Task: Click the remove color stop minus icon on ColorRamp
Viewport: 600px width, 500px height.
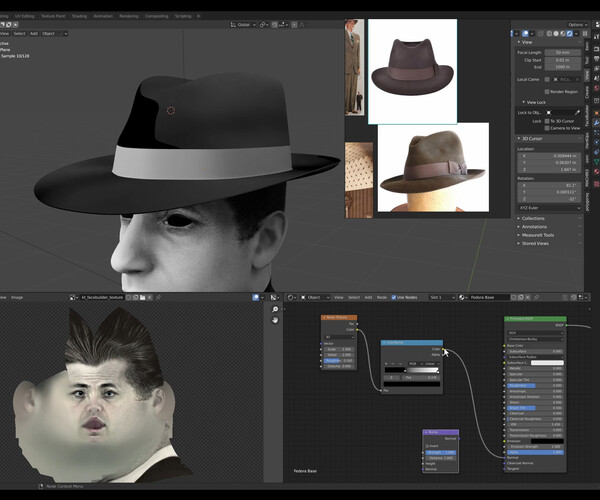Action: (393, 364)
